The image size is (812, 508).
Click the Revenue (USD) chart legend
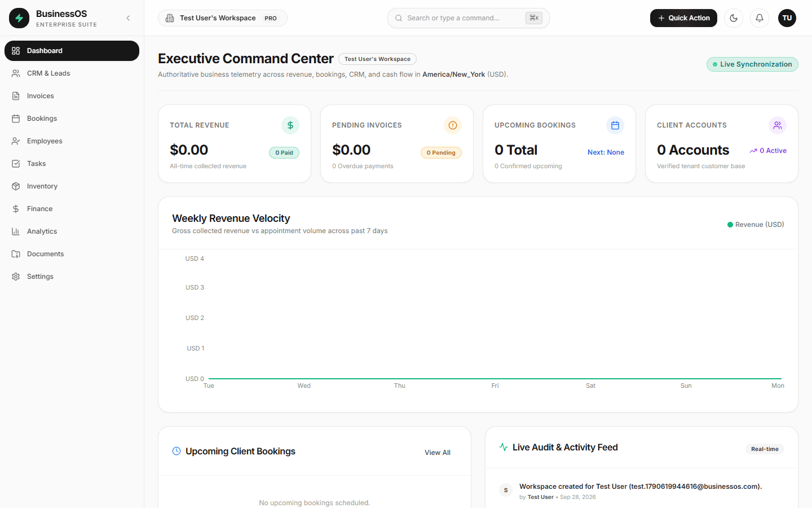tap(756, 225)
